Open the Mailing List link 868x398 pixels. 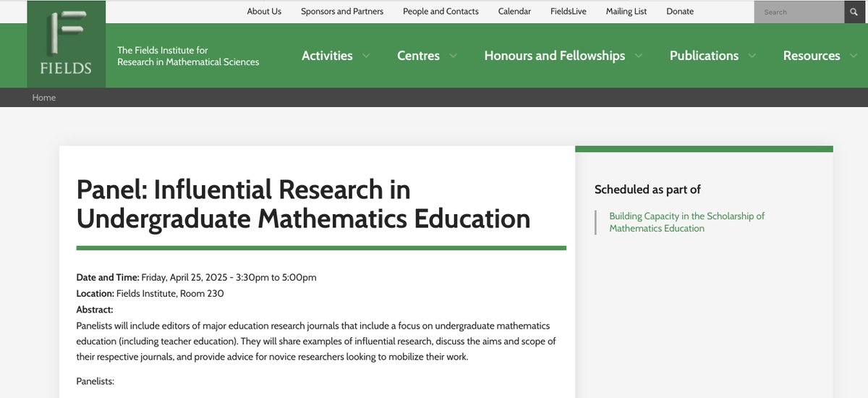tap(626, 11)
